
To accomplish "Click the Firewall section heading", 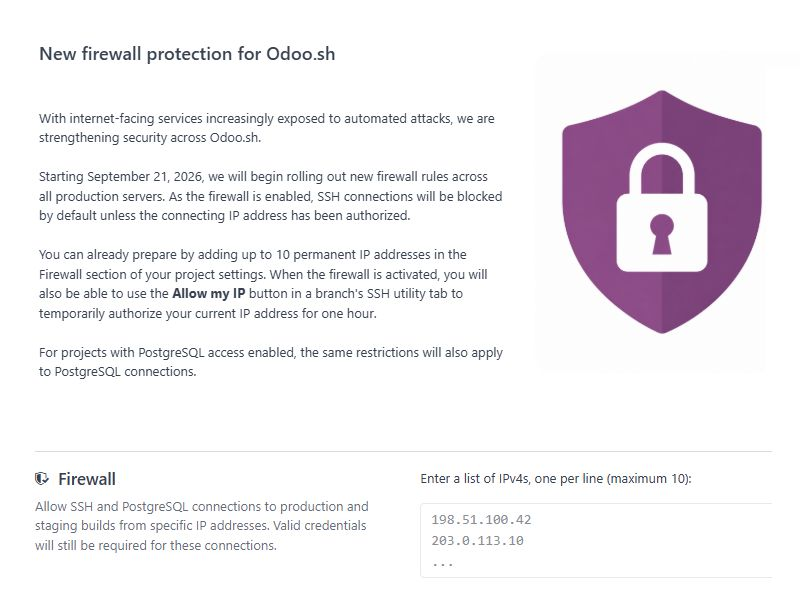I will tap(87, 479).
